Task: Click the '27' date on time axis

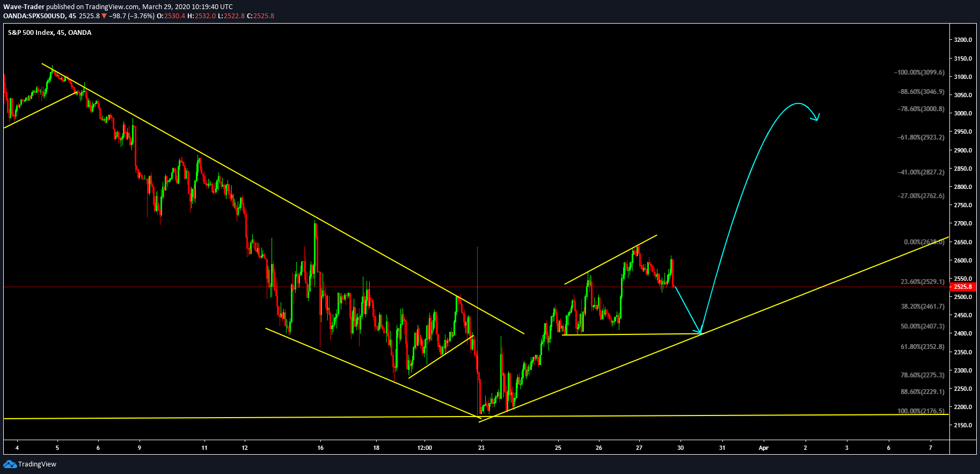Action: point(639,448)
